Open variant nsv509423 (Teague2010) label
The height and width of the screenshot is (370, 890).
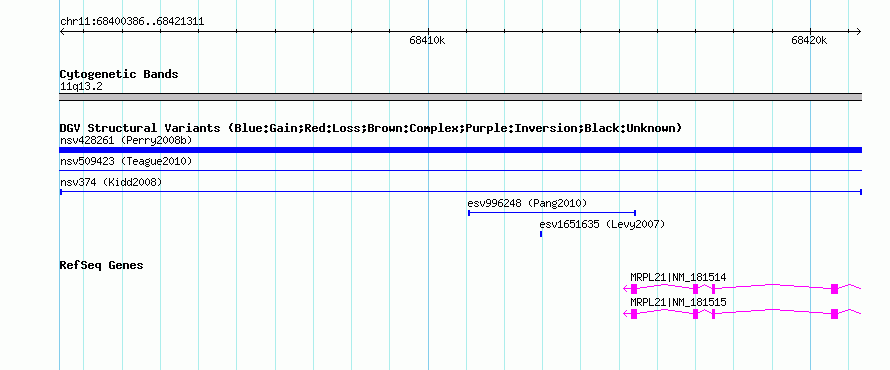tap(126, 161)
